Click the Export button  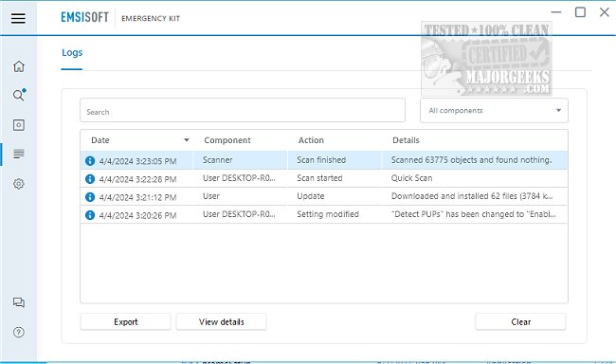[x=126, y=322]
